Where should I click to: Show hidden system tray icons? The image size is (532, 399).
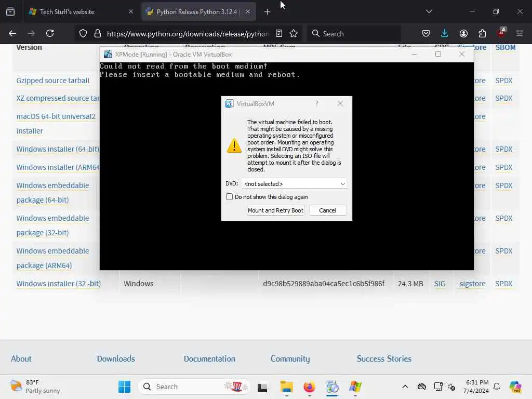pyautogui.click(x=405, y=387)
